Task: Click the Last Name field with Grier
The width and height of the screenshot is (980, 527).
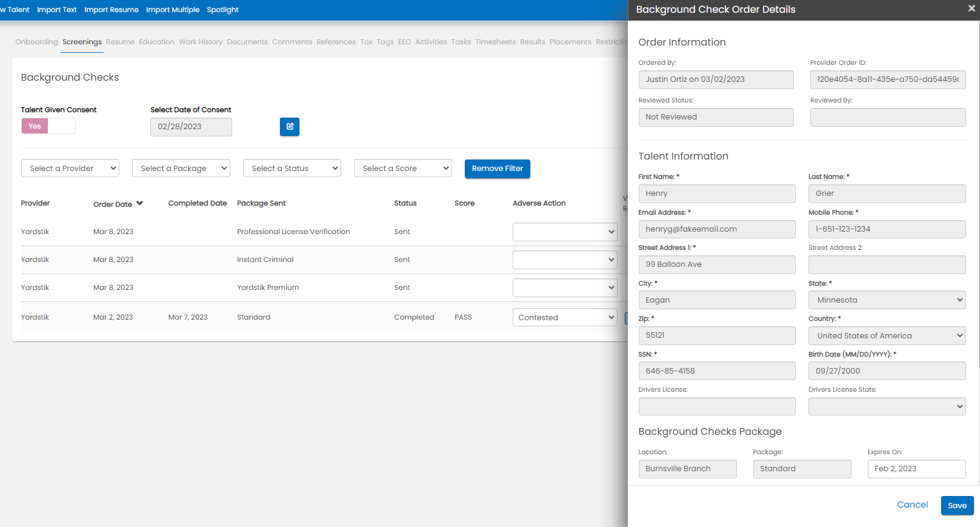Action: (887, 193)
